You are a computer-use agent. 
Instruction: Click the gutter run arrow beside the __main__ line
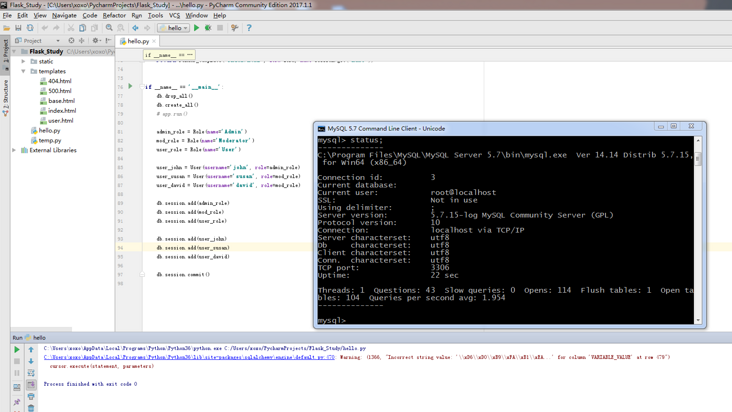click(130, 86)
